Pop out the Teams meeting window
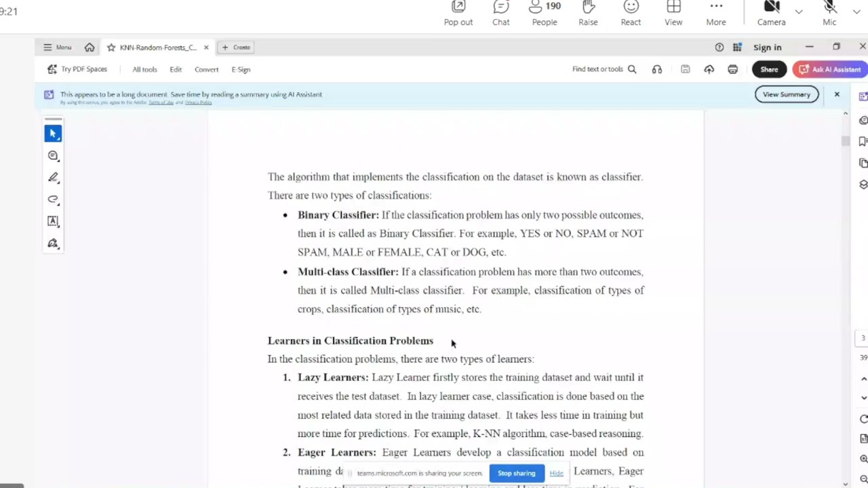This screenshot has height=488, width=868. pos(458,14)
